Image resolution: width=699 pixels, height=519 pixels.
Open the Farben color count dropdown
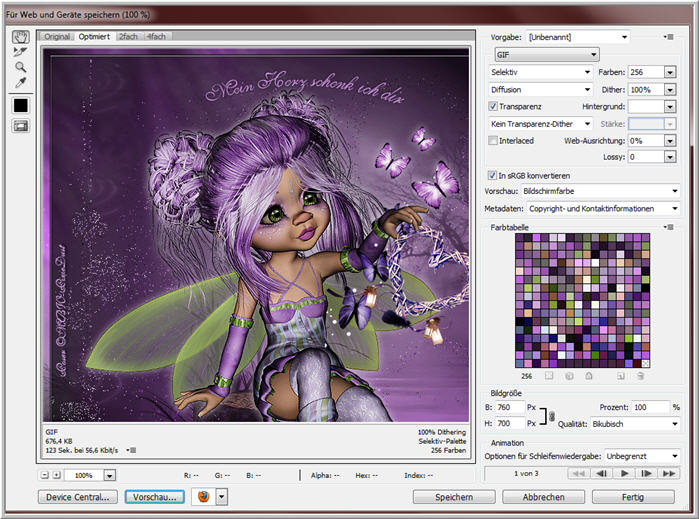tap(670, 72)
